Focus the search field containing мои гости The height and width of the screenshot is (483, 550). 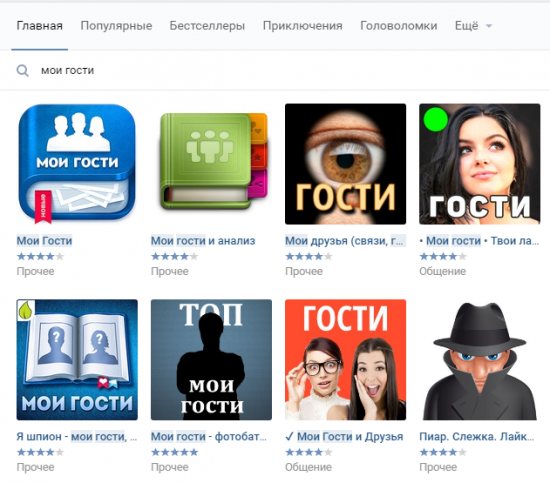pyautogui.click(x=281, y=71)
